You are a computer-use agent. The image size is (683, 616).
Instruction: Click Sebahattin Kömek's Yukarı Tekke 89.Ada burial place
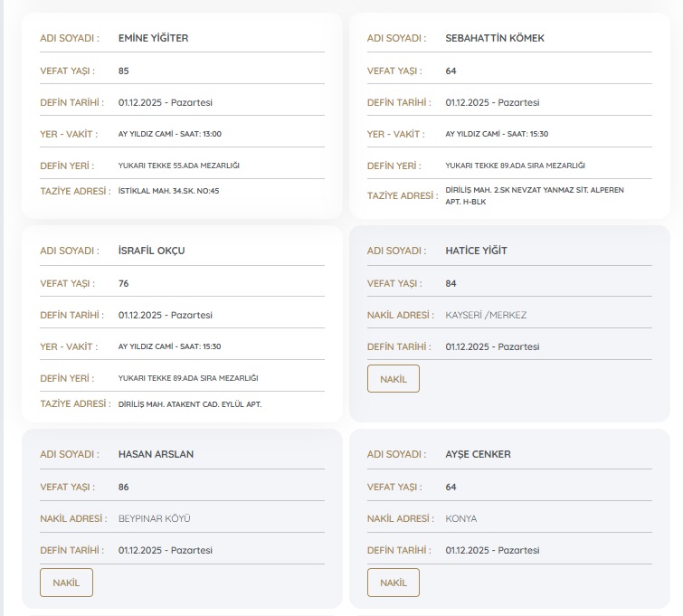coord(515,166)
